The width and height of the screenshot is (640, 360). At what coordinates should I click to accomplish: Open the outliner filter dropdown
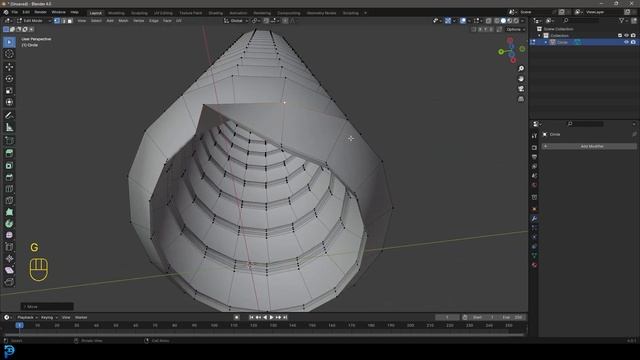[x=623, y=20]
